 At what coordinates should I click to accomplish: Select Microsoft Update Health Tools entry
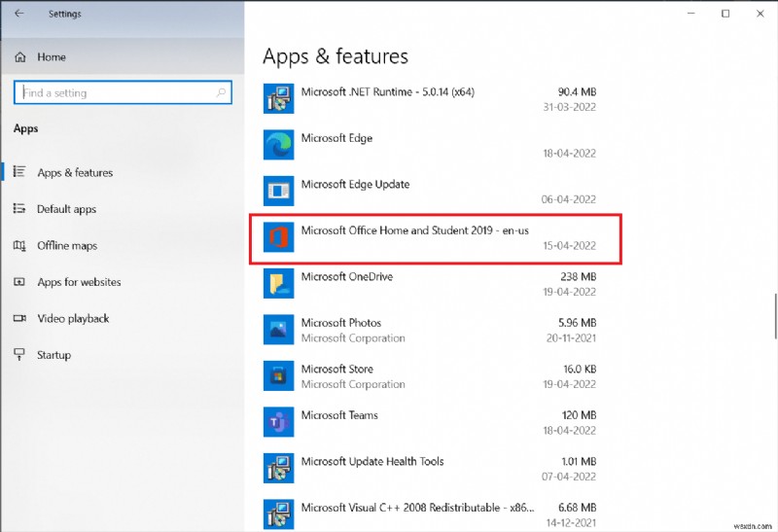point(430,468)
